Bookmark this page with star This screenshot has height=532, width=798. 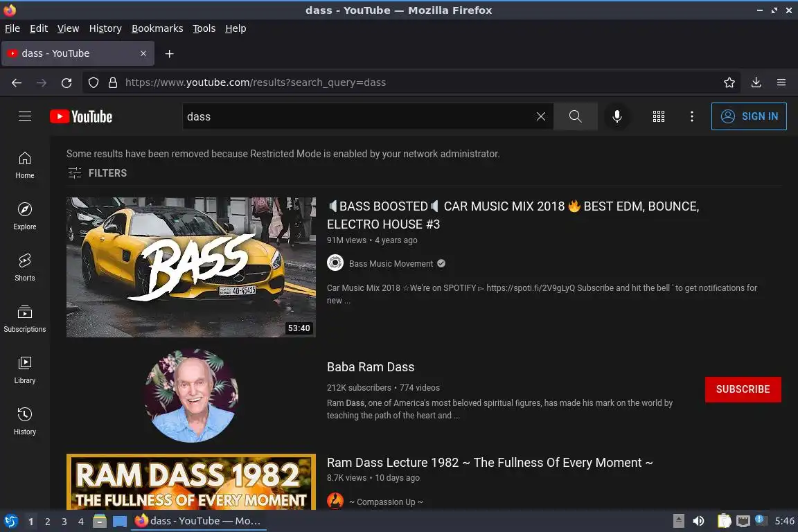pos(729,82)
